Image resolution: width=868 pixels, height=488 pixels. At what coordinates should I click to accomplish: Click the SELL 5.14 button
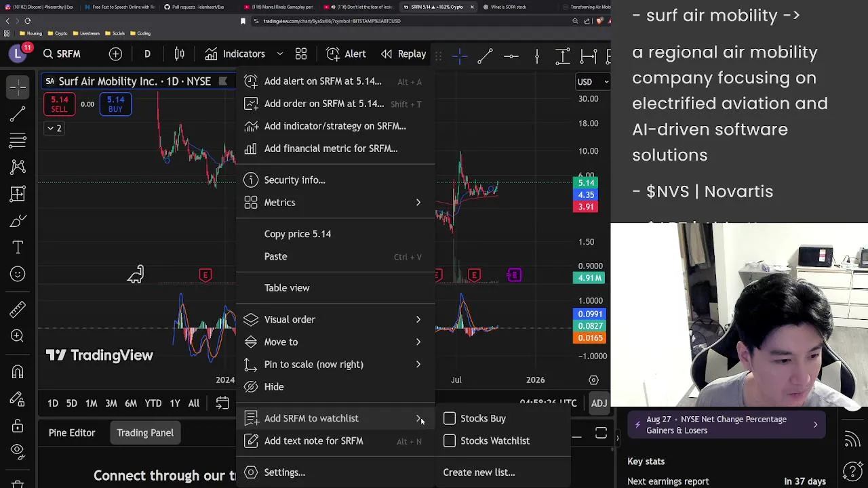59,104
